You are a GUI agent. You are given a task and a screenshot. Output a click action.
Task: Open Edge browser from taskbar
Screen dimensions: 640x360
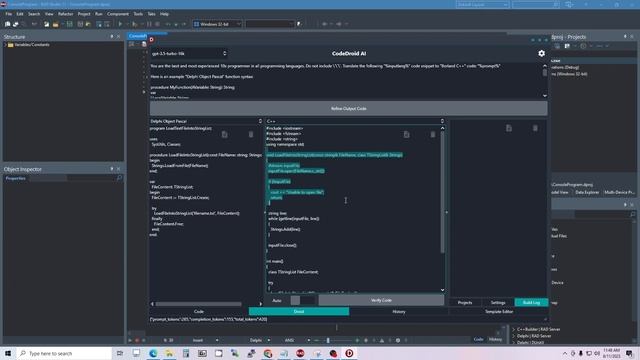pyautogui.click(x=153, y=353)
